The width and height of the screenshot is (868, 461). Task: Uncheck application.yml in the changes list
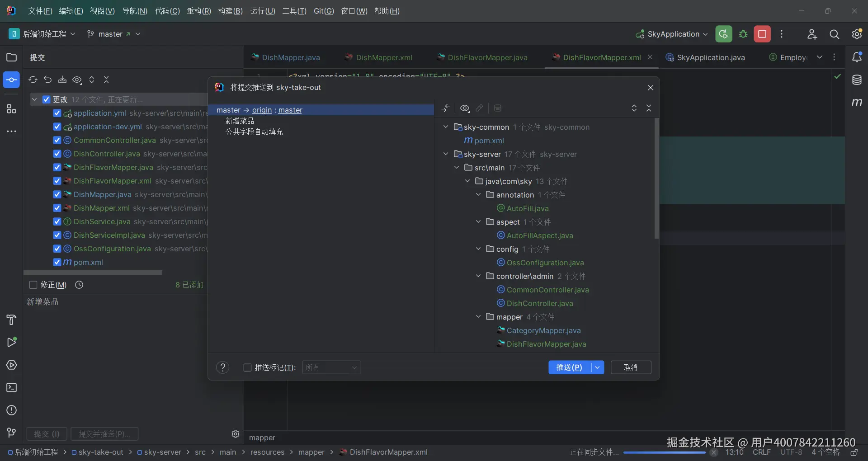click(x=57, y=113)
